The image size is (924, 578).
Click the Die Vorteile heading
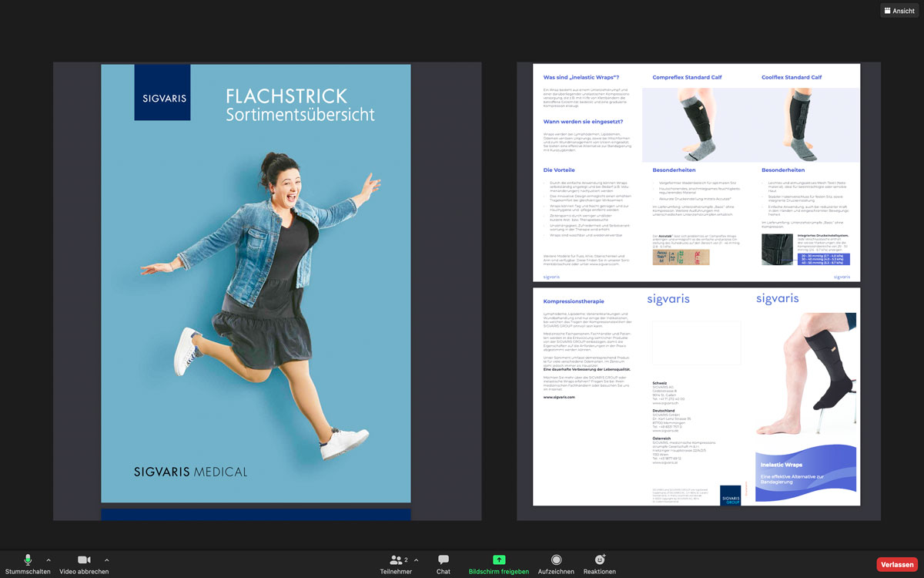tap(559, 170)
